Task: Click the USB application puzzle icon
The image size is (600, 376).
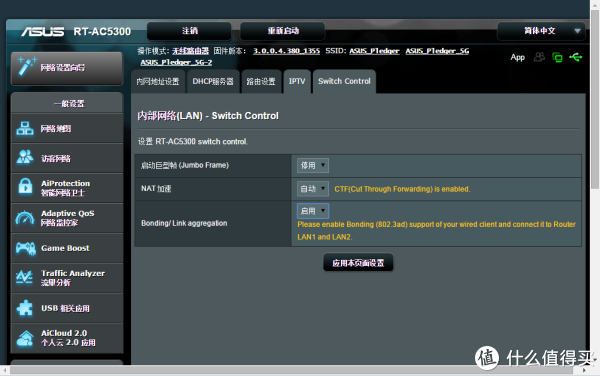Action: (25, 308)
